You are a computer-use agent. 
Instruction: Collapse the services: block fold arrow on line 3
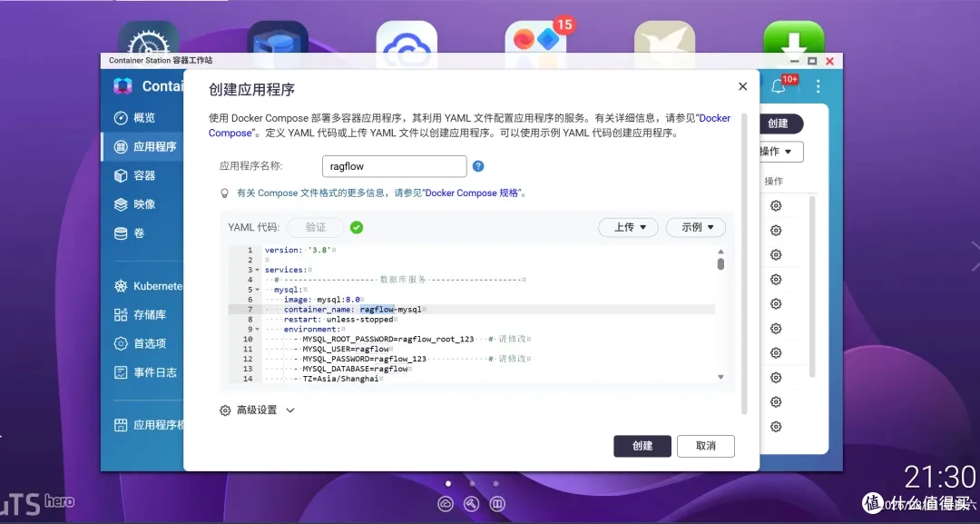click(x=258, y=270)
